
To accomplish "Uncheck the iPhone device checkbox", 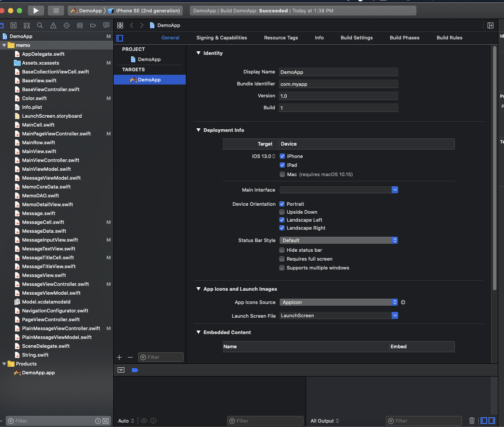I will click(x=282, y=156).
